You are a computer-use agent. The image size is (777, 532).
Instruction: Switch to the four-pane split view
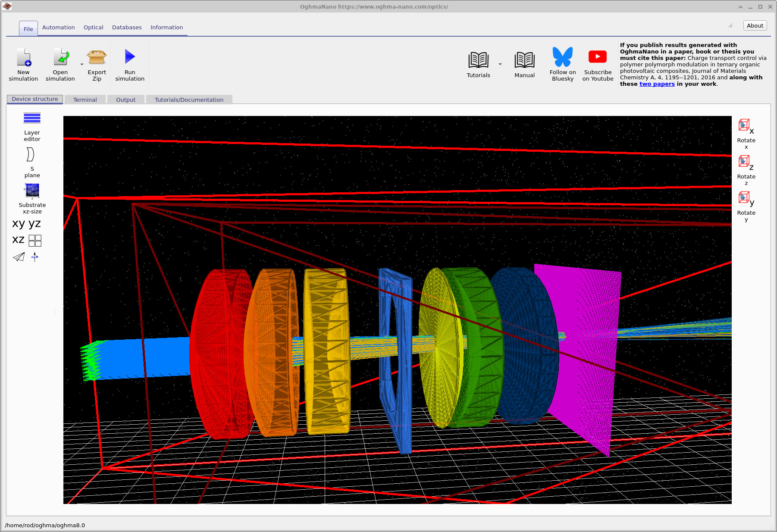click(35, 241)
